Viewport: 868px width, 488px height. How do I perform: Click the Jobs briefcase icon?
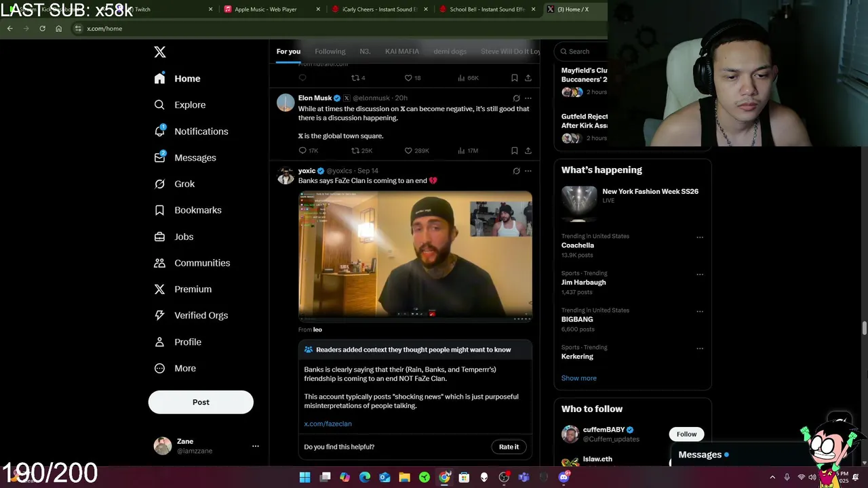pyautogui.click(x=159, y=237)
